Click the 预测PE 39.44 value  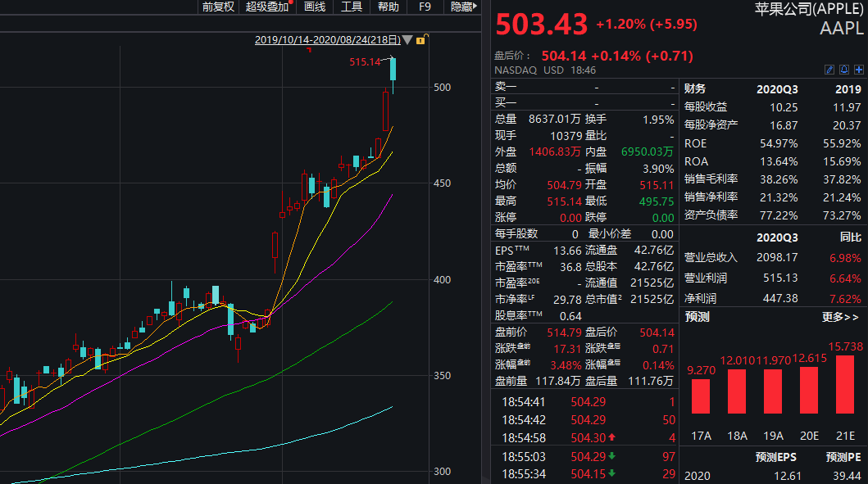(x=847, y=476)
